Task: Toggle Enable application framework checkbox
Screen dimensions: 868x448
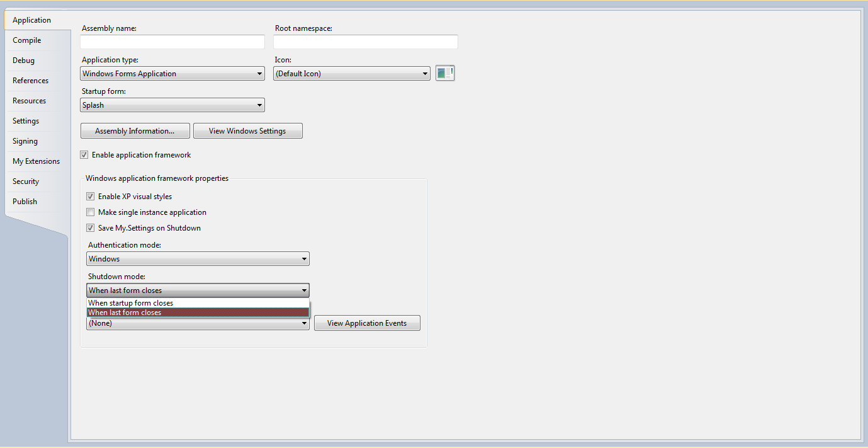Action: 84,155
